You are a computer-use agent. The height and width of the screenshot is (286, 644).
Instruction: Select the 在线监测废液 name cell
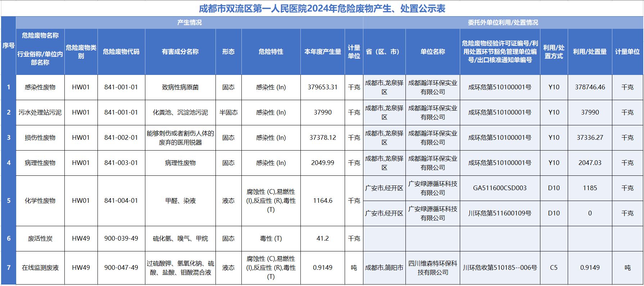(x=40, y=268)
